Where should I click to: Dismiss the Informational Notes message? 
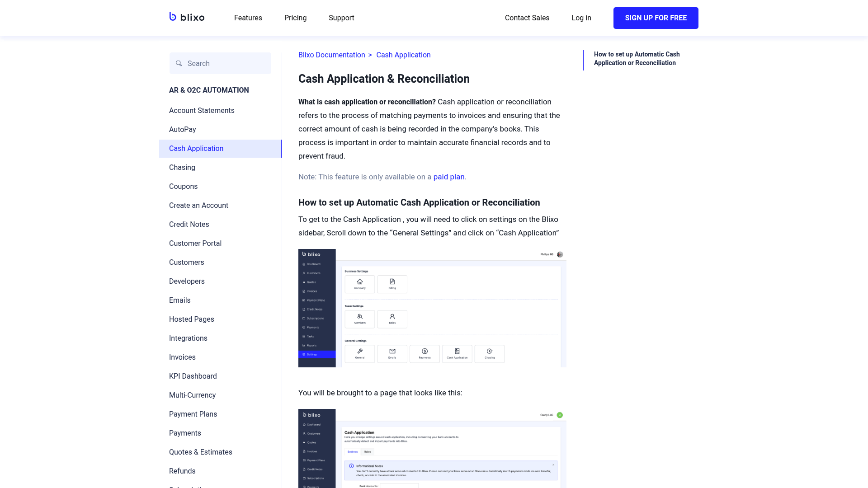(x=553, y=465)
